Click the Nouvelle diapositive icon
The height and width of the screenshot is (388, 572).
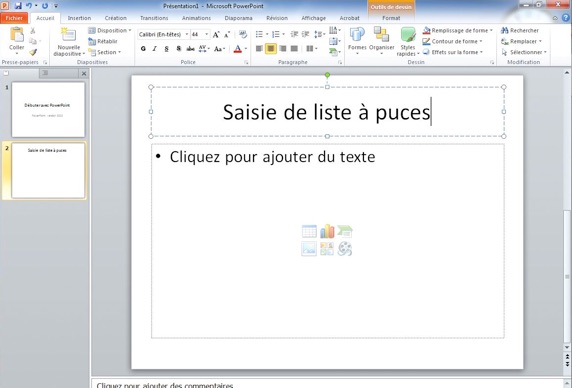coord(68,35)
